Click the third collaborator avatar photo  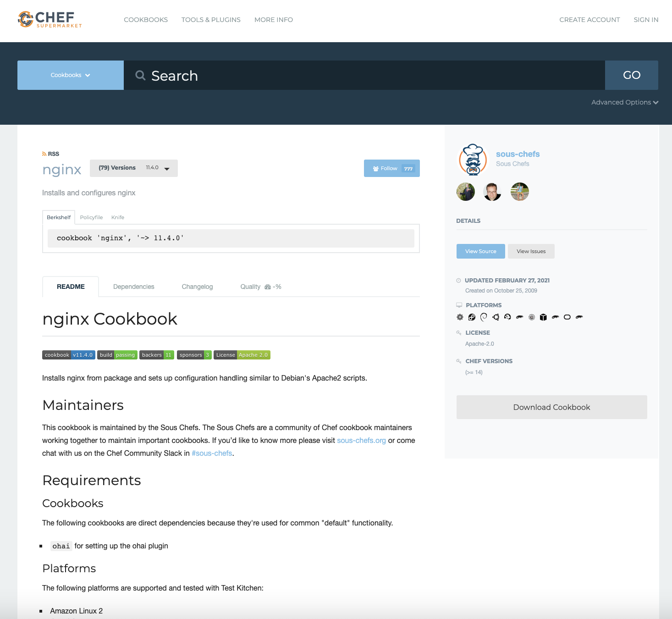(520, 192)
